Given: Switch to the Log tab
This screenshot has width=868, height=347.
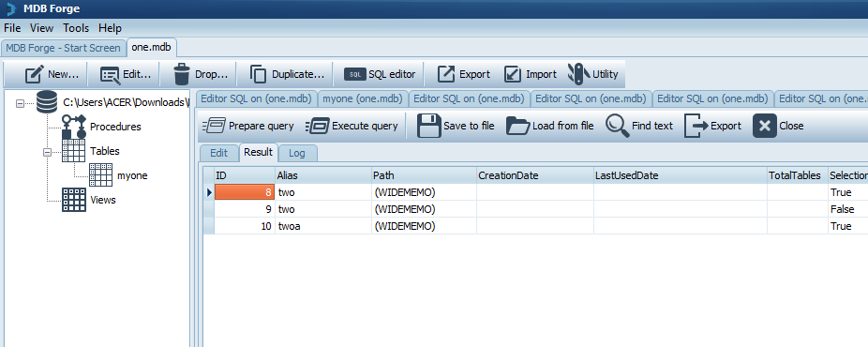Looking at the screenshot, I should pyautogui.click(x=297, y=153).
